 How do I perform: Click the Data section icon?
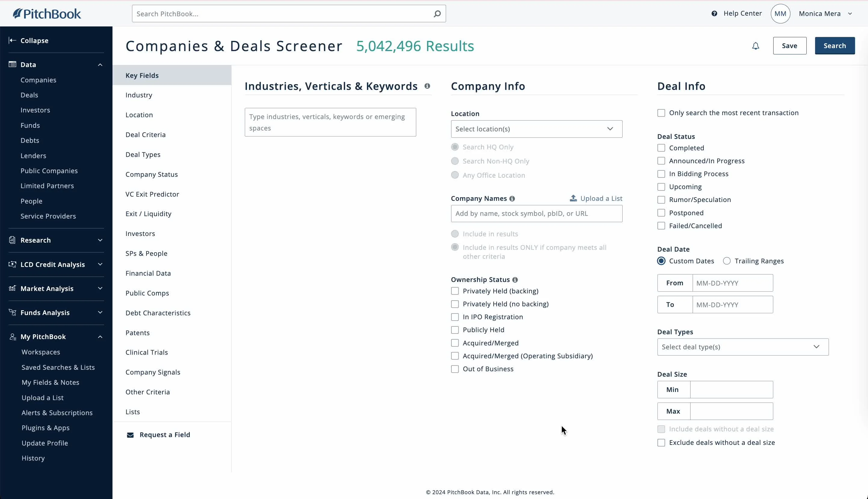click(x=12, y=64)
